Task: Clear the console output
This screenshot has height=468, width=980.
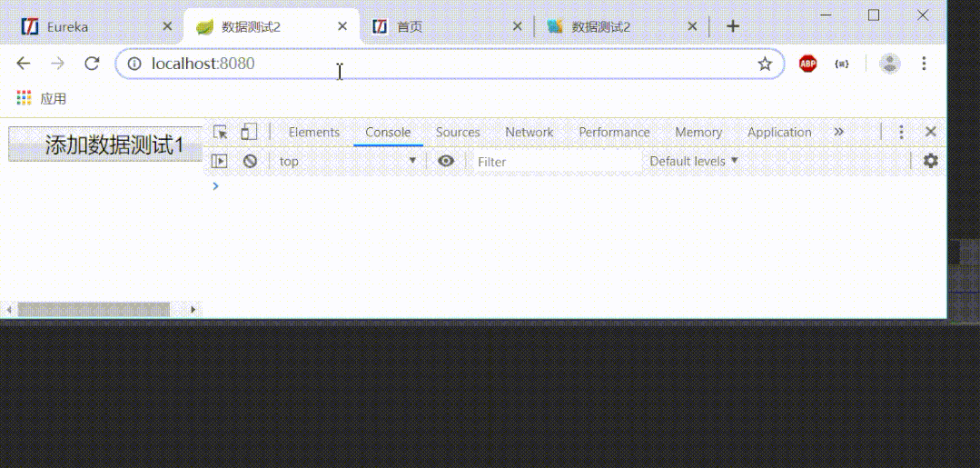Action: (250, 162)
